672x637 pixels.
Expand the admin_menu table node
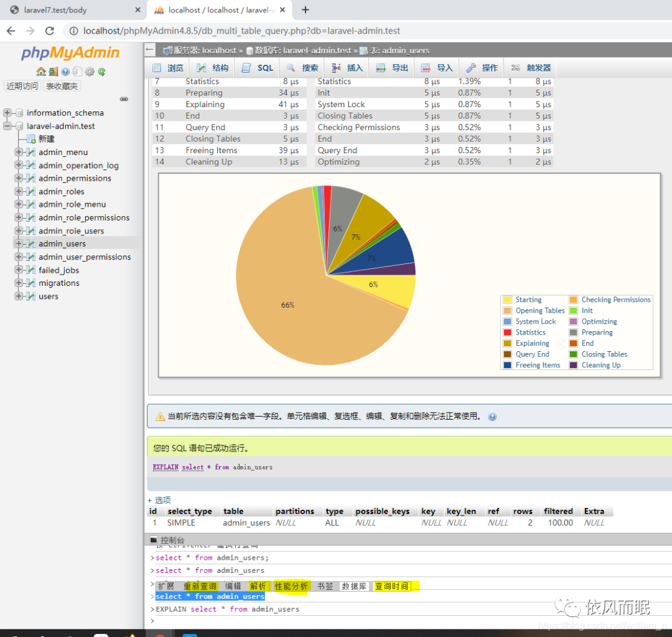point(19,153)
